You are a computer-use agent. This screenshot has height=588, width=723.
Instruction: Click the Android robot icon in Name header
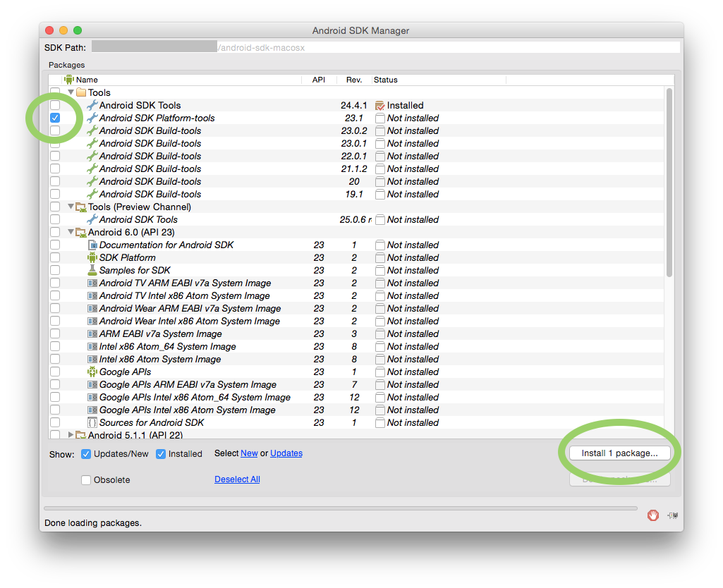click(68, 79)
